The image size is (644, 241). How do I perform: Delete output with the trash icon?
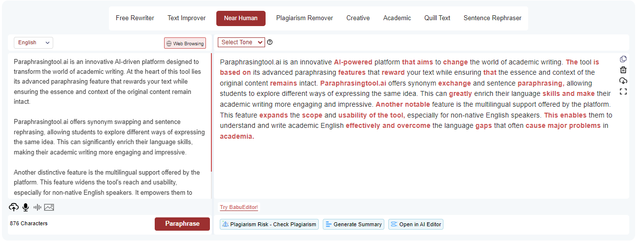click(x=623, y=70)
